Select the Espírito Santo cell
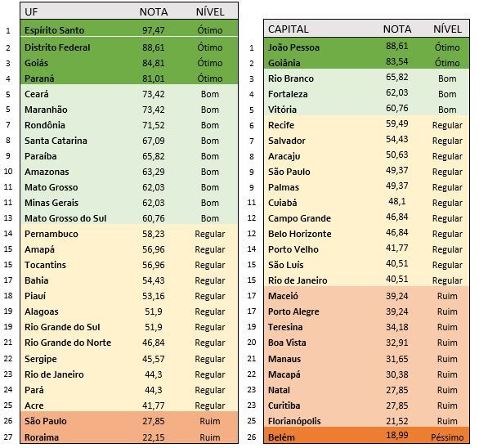 click(x=55, y=30)
